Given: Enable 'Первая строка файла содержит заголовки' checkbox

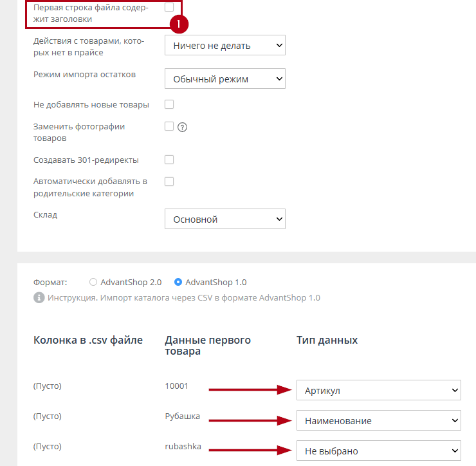Looking at the screenshot, I should click(169, 7).
